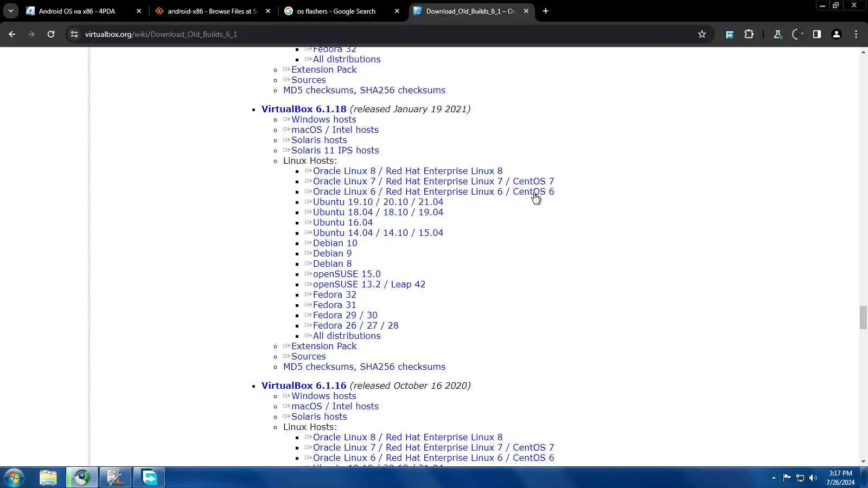Bookmark this page with the star
Image resolution: width=868 pixels, height=488 pixels.
click(702, 34)
